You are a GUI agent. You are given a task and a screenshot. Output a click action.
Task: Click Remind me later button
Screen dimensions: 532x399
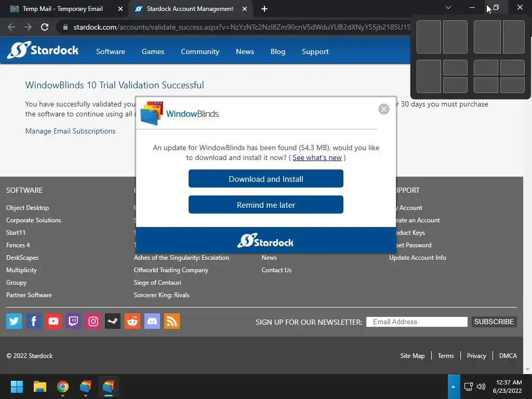[266, 205]
